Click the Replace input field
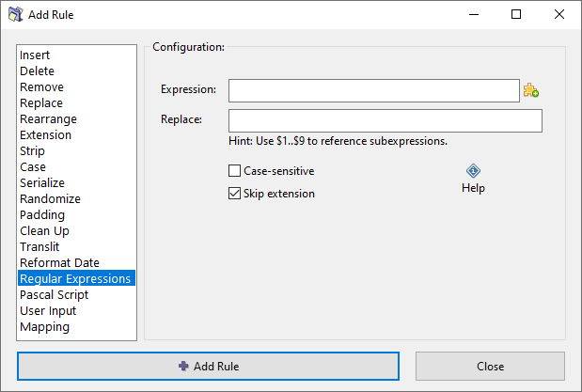Screen dimensions: 582x392 click(385, 121)
